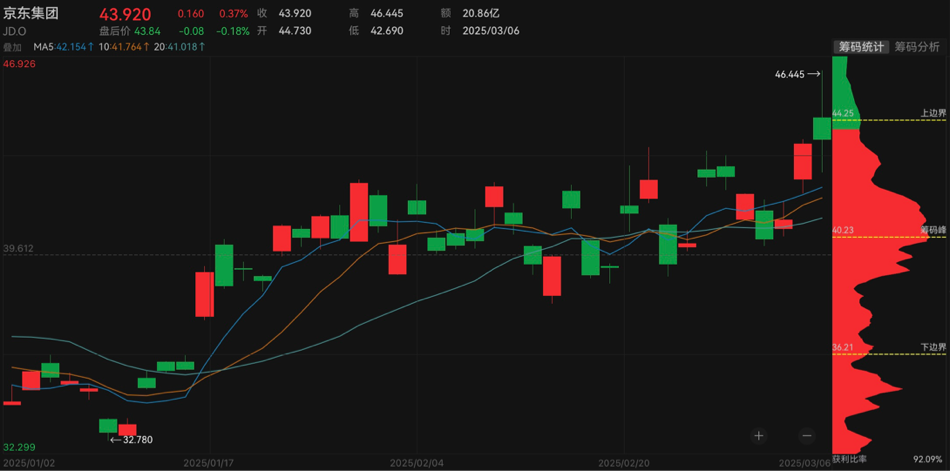Zoom out chart with minus button
Viewport: 950px width, 471px height.
[x=806, y=435]
